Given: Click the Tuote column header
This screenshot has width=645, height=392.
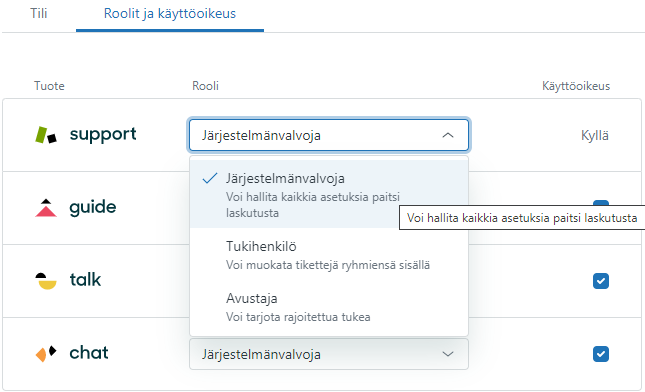Looking at the screenshot, I should pos(49,86).
